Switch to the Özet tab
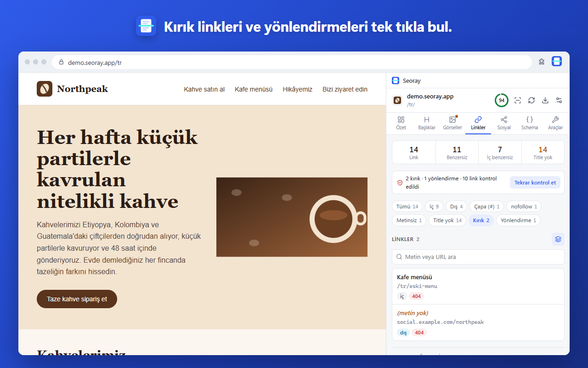 (401, 123)
